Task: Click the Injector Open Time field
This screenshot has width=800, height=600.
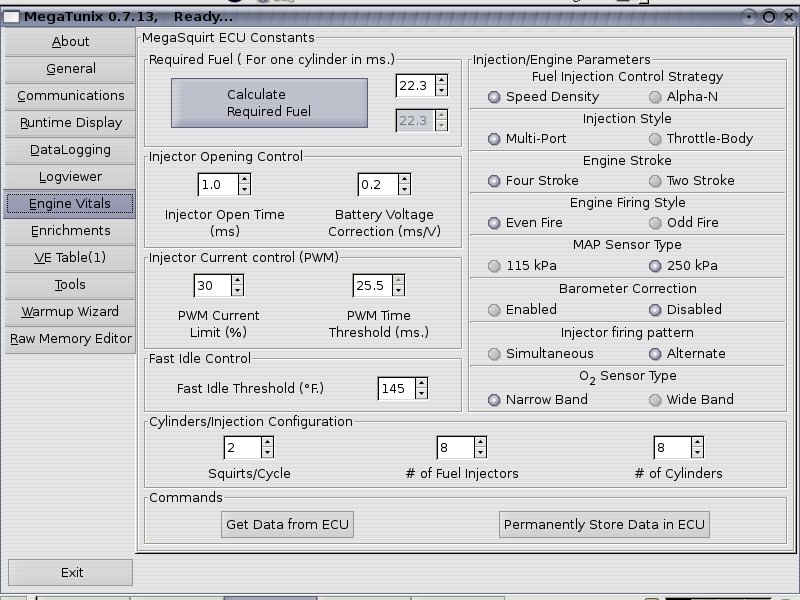Action: 218,185
